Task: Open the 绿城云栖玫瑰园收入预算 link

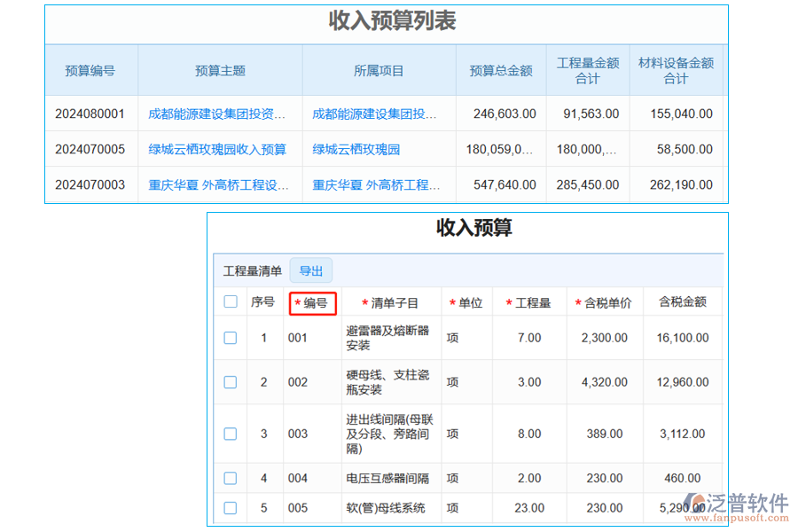Action: [x=218, y=149]
